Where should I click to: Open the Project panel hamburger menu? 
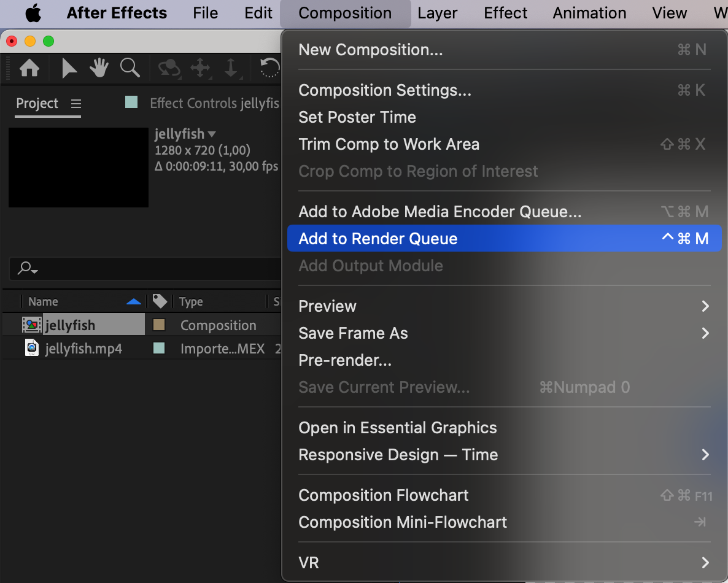tap(76, 104)
